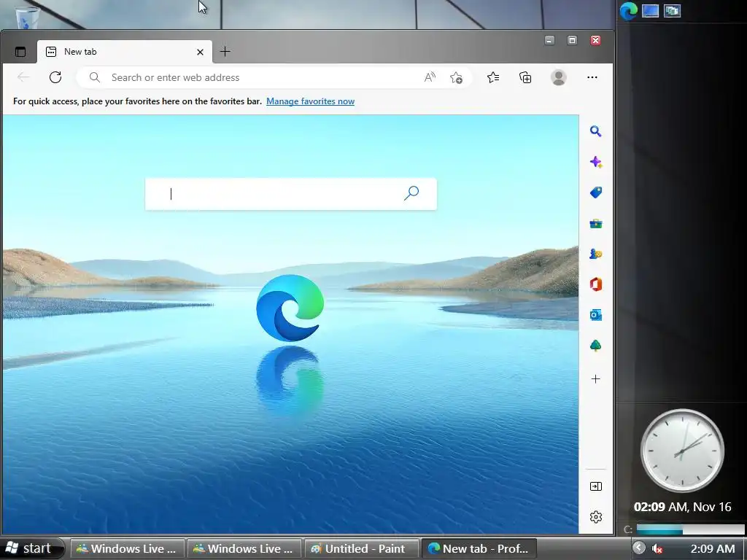Image resolution: width=747 pixels, height=560 pixels.
Task: Click the taskbar clock 2:09 AM
Action: pyautogui.click(x=713, y=548)
